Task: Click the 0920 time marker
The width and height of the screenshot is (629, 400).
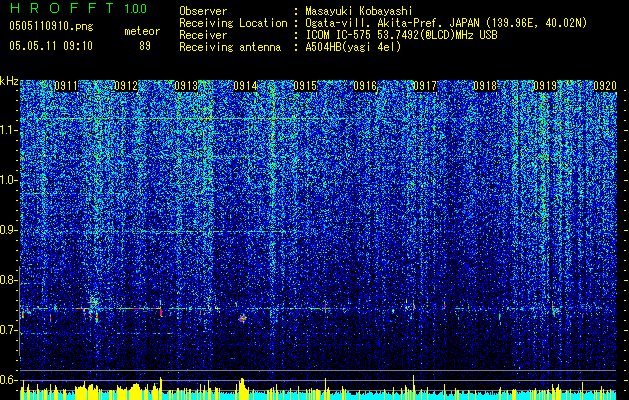Action: click(605, 86)
